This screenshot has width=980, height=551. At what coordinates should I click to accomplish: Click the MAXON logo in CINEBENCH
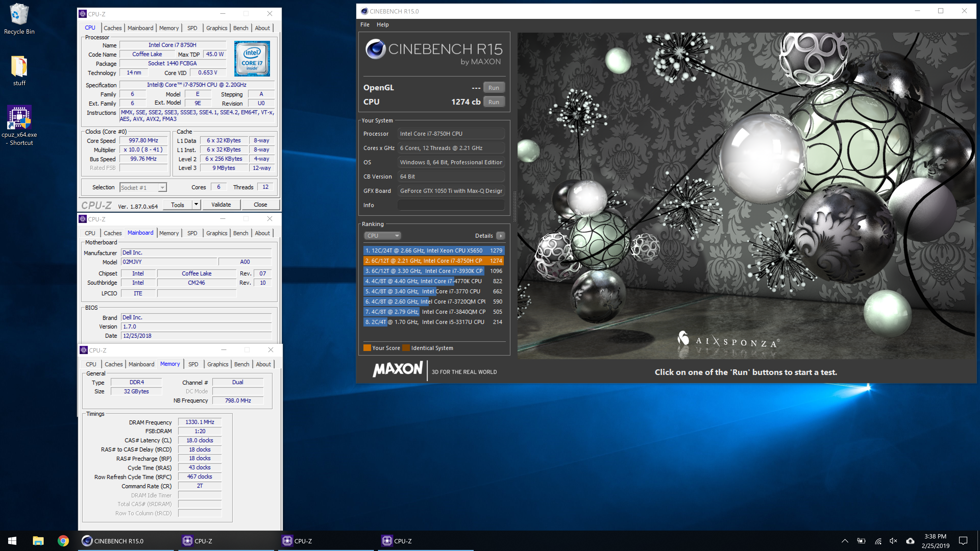click(x=398, y=369)
